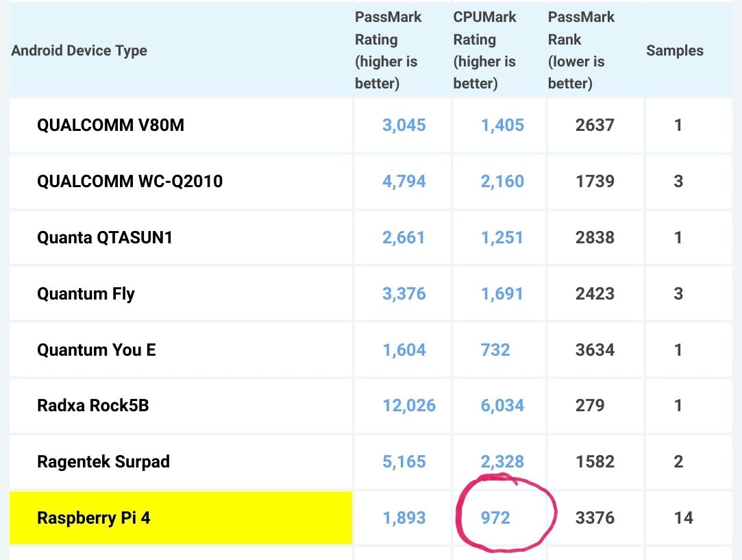The image size is (742, 560).
Task: Open Quantum Fly PassMark rating 3,376
Action: click(404, 294)
